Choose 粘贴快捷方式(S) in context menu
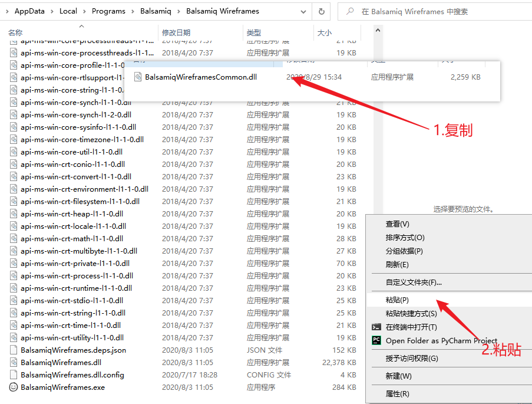 [411, 314]
